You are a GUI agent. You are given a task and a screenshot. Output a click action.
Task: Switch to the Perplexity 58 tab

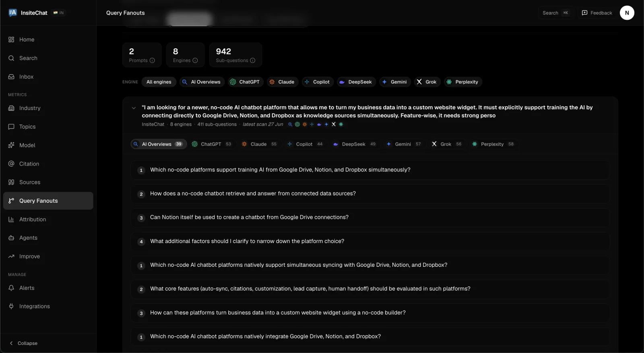494,144
